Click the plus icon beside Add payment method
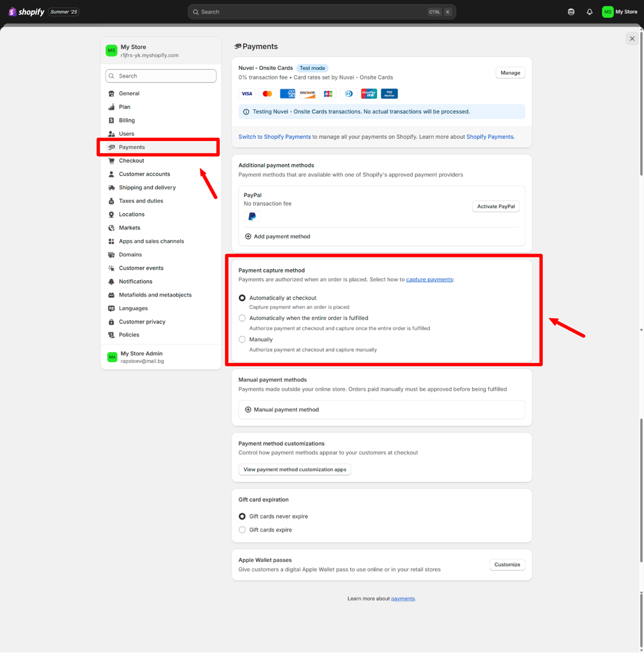The width and height of the screenshot is (644, 653). click(x=248, y=237)
